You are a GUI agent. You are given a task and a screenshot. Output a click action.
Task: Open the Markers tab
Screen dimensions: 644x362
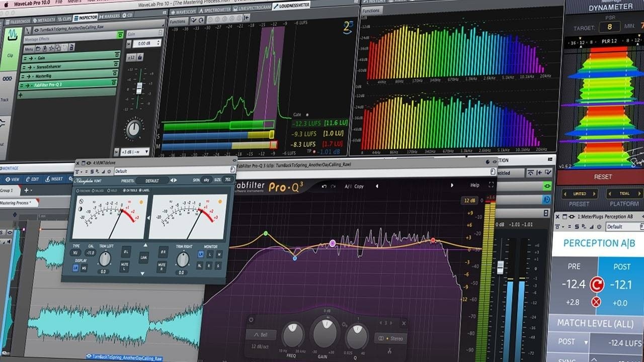110,17
